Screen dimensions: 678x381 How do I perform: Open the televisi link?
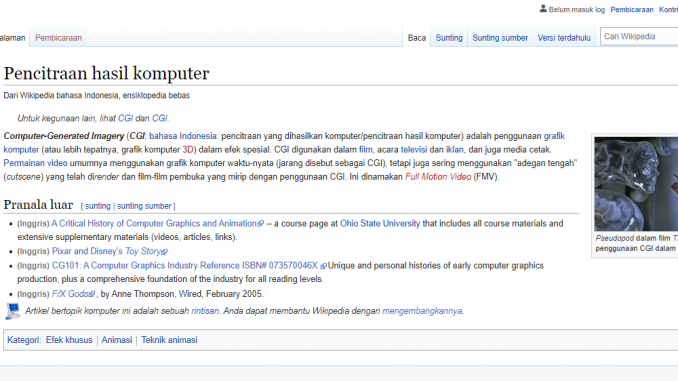[414, 150]
